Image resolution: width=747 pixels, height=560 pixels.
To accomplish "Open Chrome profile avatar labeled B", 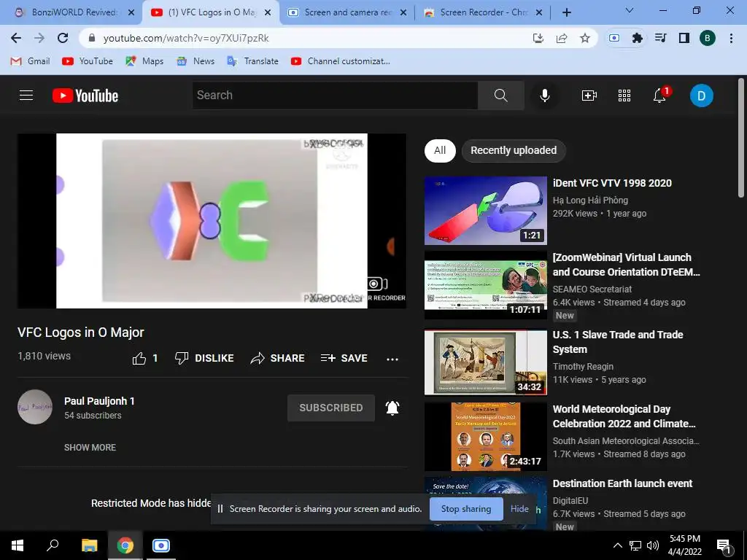I will [708, 38].
